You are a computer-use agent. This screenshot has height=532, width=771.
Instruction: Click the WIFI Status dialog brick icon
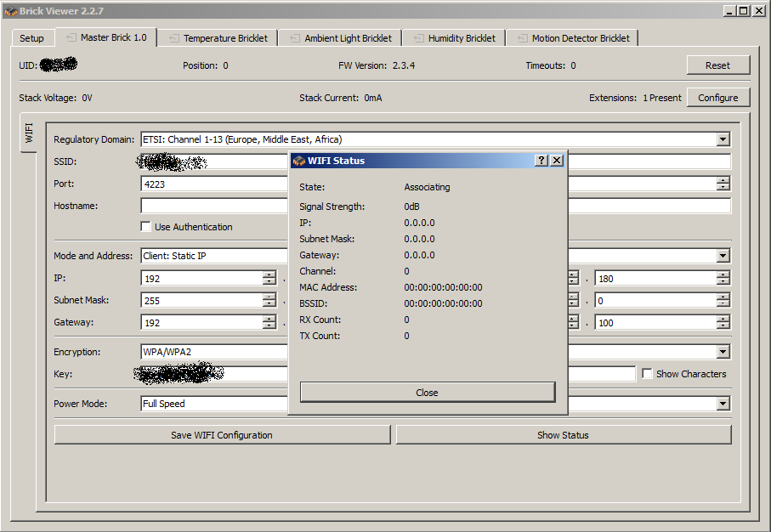point(299,161)
